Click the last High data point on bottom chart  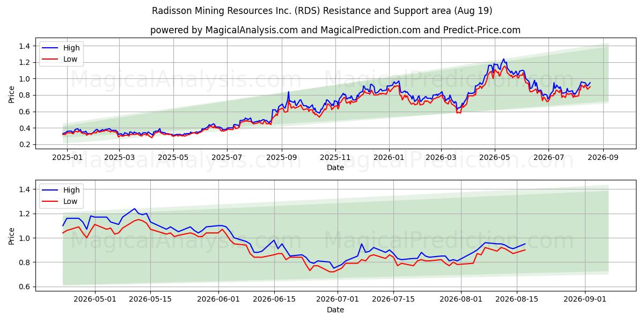(525, 244)
